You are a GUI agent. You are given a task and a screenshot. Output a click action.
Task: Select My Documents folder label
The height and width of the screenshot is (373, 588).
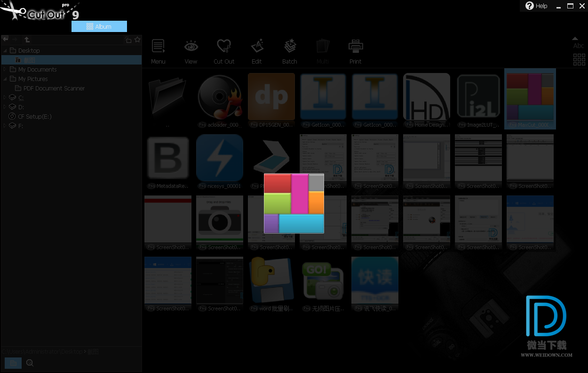[x=37, y=69]
